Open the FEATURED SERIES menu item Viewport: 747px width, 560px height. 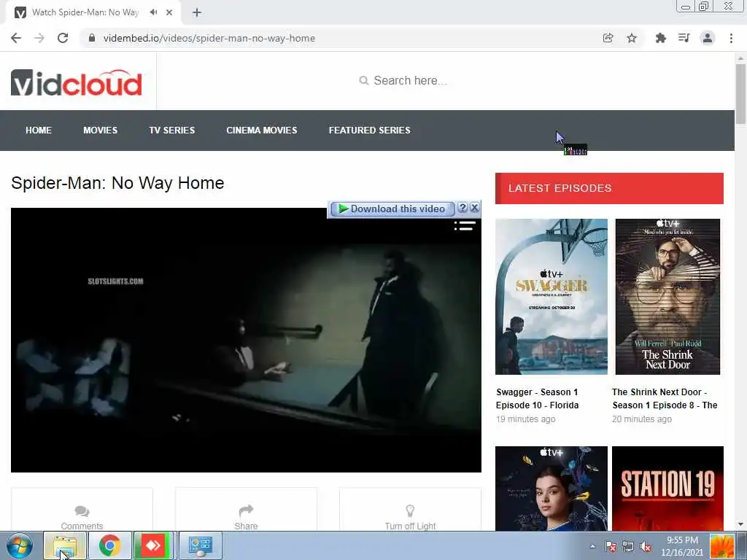[x=369, y=131]
